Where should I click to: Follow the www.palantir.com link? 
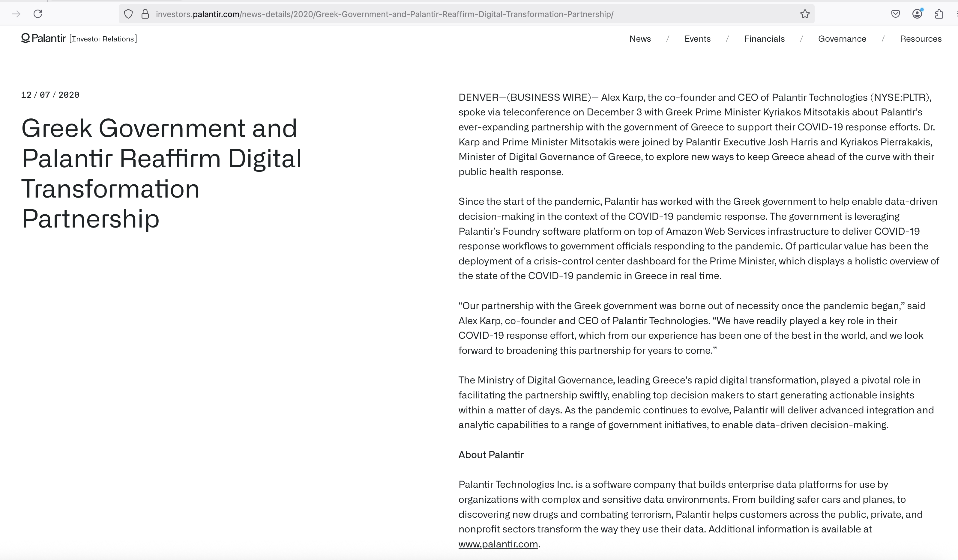click(498, 544)
